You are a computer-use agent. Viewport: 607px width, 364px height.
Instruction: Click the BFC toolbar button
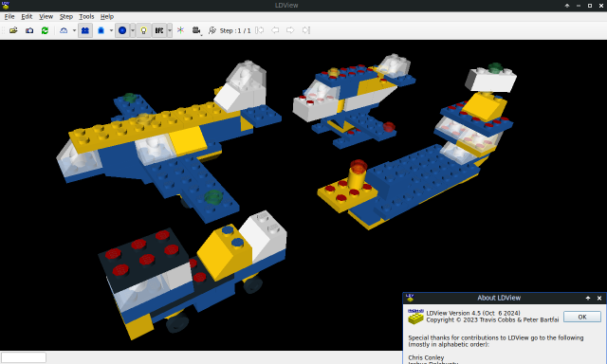(x=159, y=30)
